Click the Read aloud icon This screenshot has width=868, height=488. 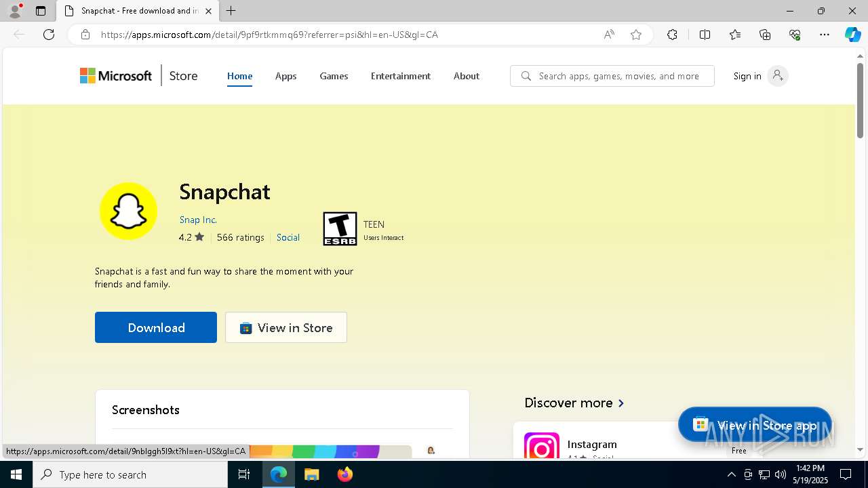[609, 35]
